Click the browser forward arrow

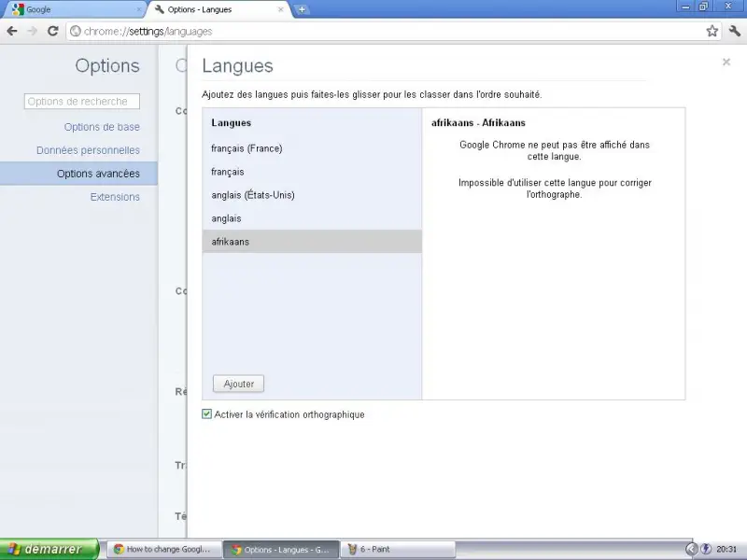click(x=33, y=31)
